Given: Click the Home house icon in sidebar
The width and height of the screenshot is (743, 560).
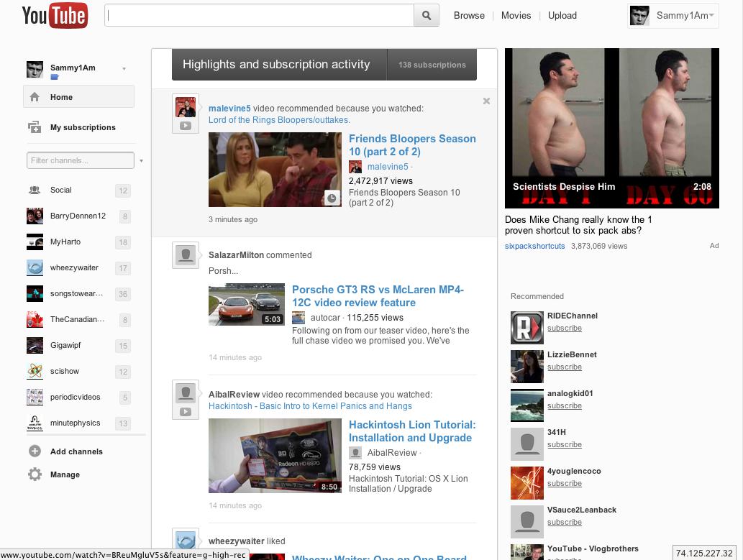Looking at the screenshot, I should (x=35, y=97).
